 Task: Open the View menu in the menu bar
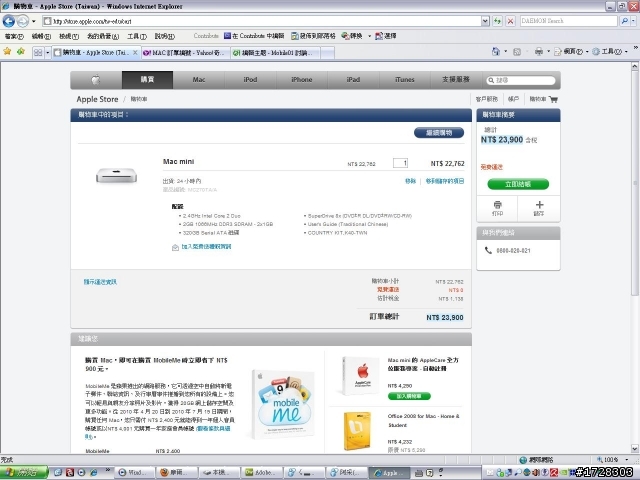[69, 36]
